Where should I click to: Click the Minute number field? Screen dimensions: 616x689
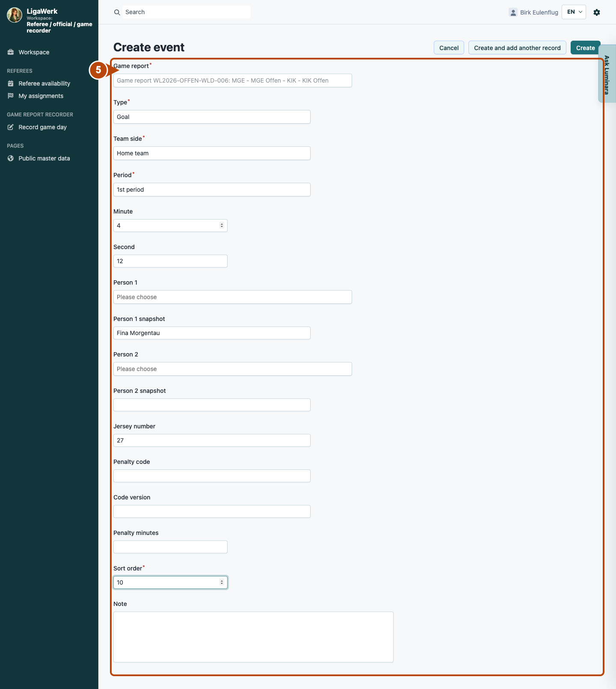click(170, 226)
